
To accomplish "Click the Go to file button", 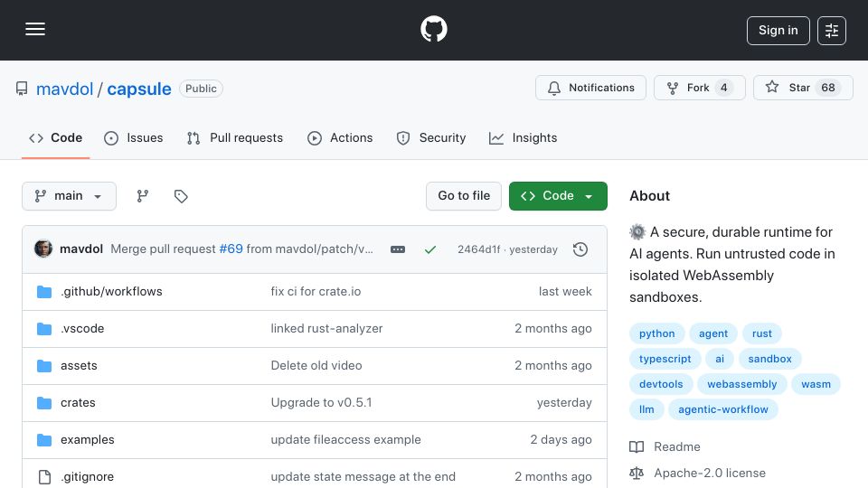I will [464, 196].
